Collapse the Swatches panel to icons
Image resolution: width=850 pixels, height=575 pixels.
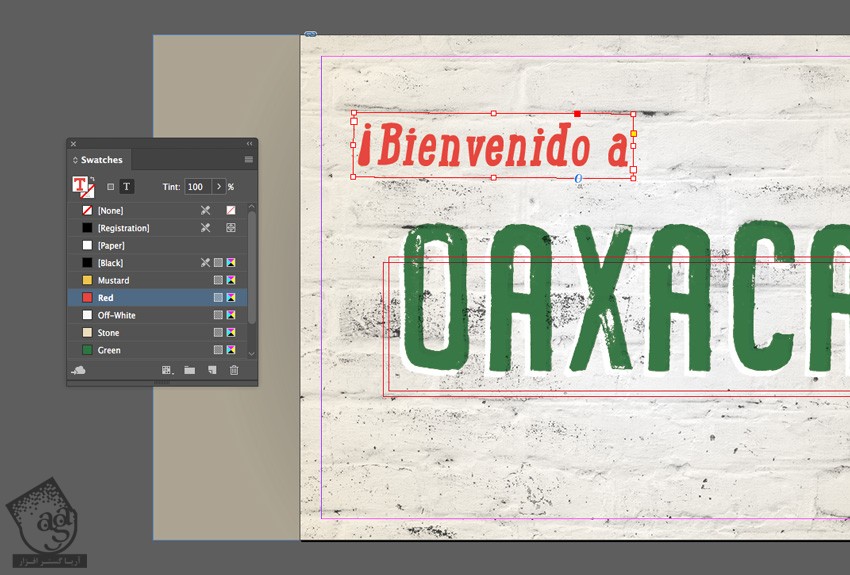pos(250,144)
